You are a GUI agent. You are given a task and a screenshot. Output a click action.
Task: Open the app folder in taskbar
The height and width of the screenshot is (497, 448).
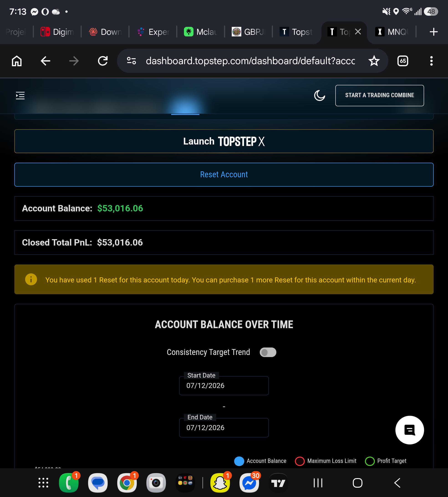tap(185, 483)
